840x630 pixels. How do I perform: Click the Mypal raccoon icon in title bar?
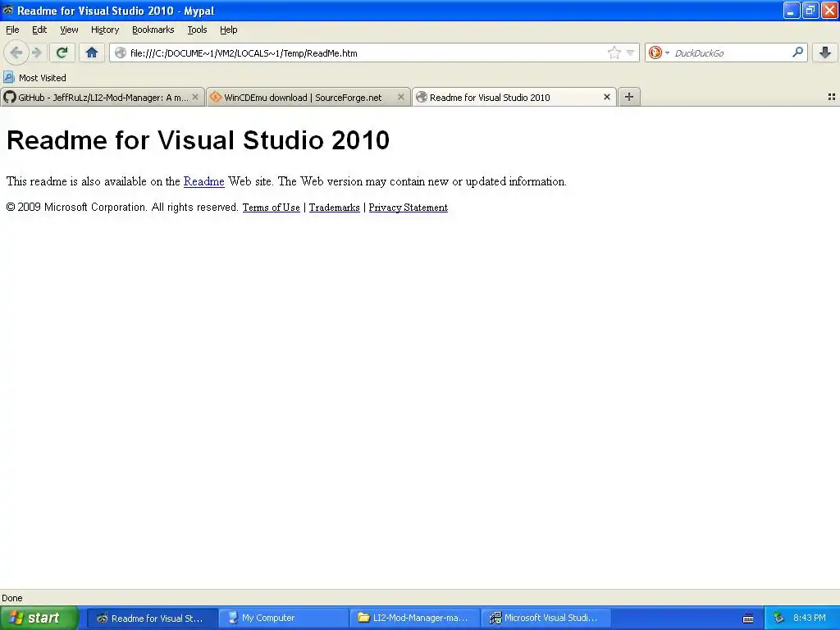click(x=8, y=10)
